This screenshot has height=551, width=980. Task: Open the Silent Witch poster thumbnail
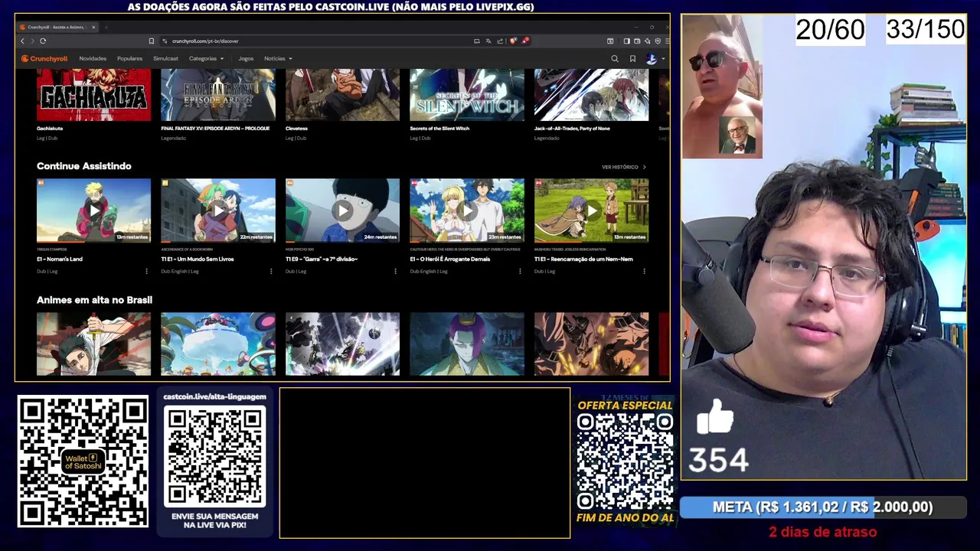coord(467,95)
